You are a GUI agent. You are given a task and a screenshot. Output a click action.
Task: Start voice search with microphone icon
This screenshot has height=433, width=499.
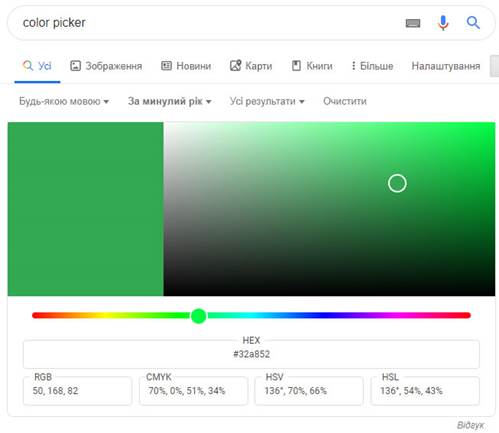point(443,23)
